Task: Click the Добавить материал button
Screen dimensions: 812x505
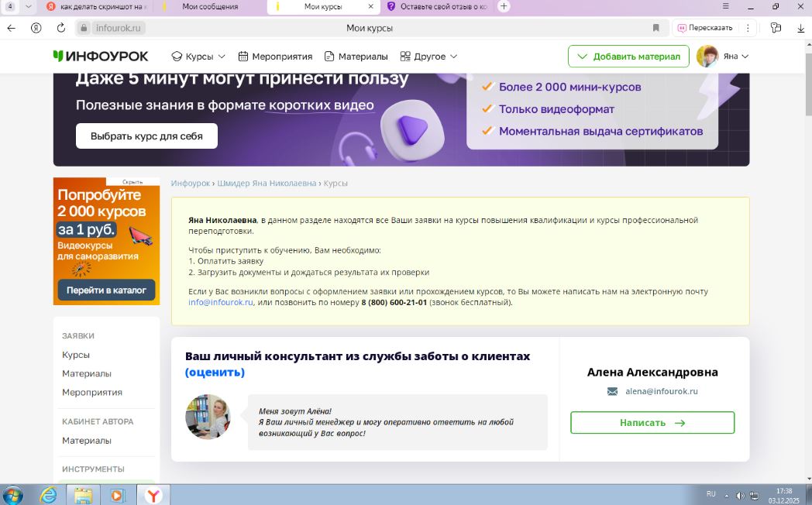Action: (628, 56)
